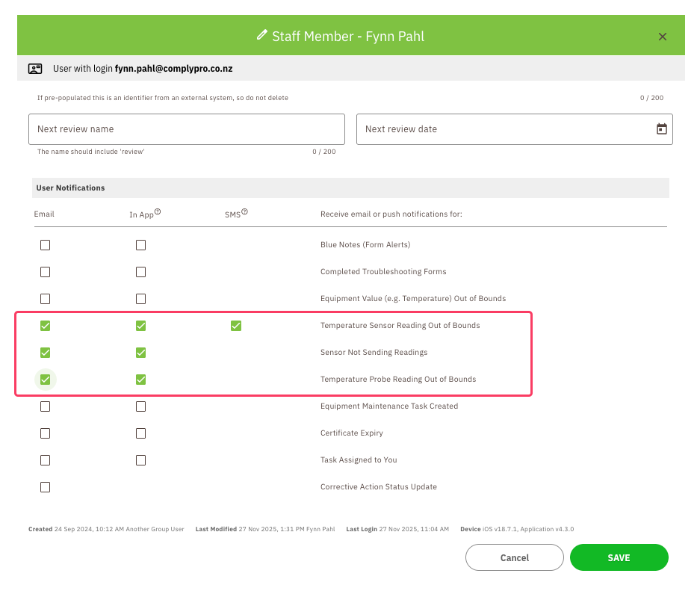
Task: Click the Sensor Not Sending Readings label
Action: click(x=374, y=353)
